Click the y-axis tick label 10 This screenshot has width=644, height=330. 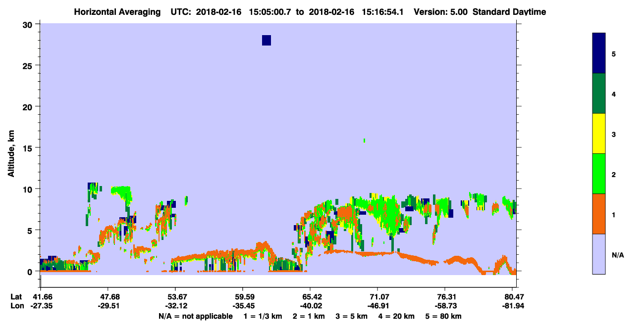[28, 189]
